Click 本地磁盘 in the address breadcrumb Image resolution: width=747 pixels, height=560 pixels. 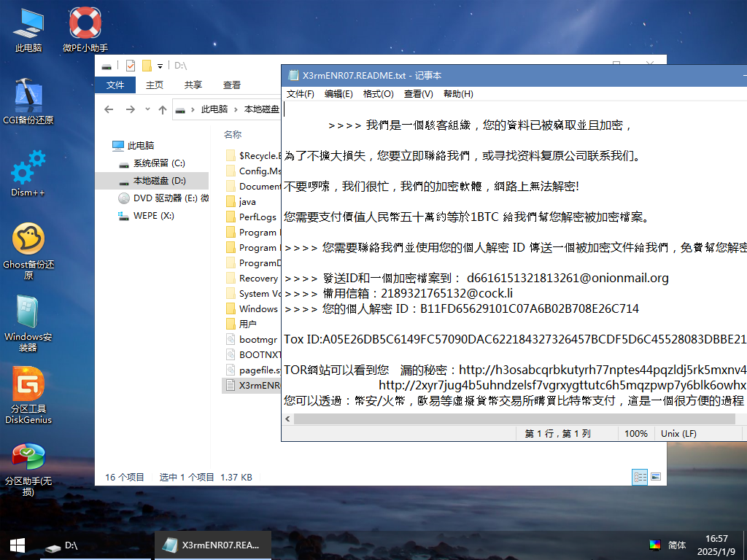262,109
